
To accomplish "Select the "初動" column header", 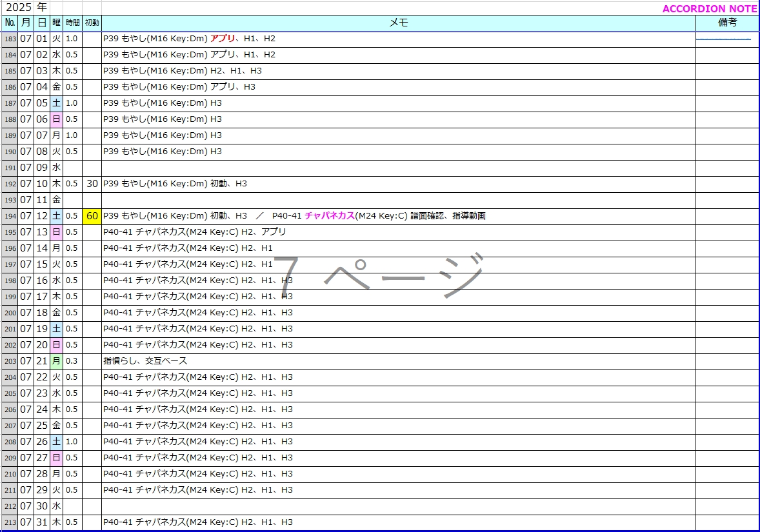I will point(92,23).
